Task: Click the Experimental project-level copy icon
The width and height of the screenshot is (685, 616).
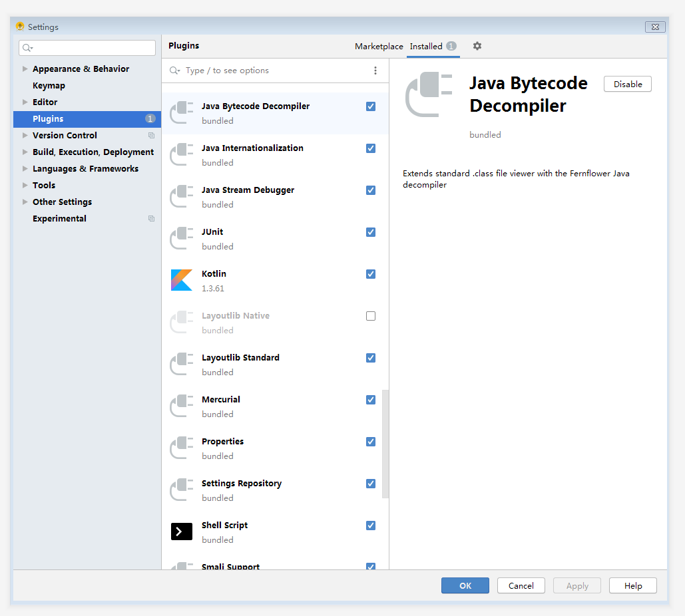Action: click(x=151, y=218)
